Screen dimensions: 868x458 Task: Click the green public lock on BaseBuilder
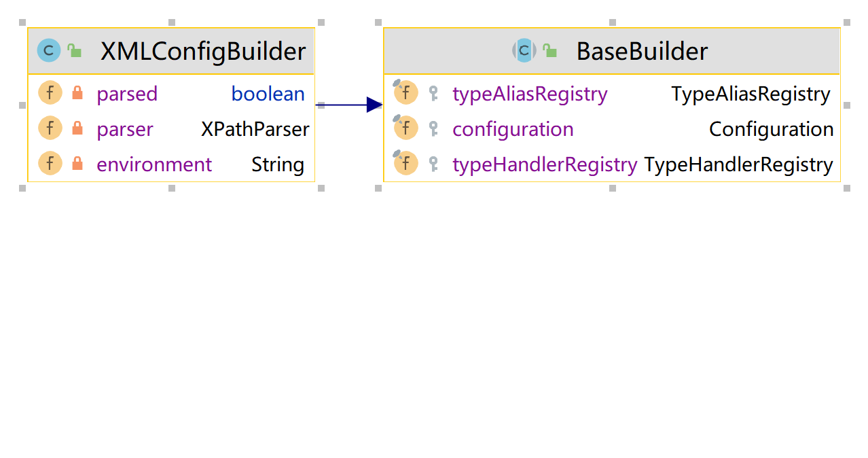tap(550, 51)
